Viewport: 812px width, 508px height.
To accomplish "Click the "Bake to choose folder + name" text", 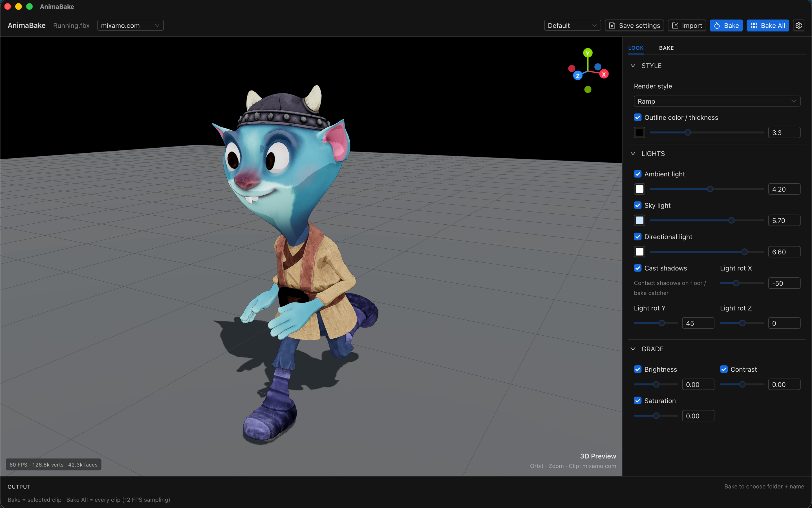I will coord(764,487).
